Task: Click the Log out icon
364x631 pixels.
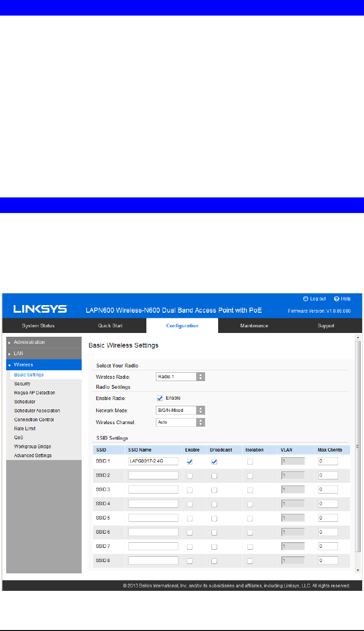Action: 306,298
